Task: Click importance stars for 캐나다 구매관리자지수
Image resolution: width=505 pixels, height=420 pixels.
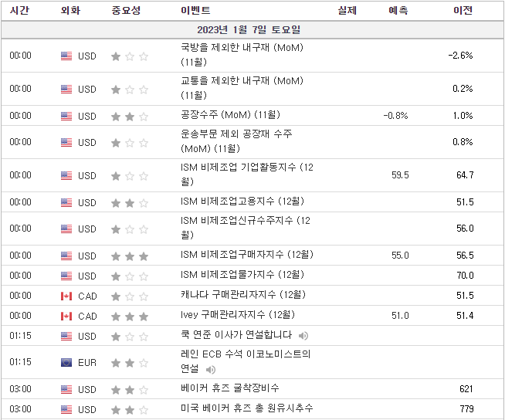Action: tap(130, 296)
